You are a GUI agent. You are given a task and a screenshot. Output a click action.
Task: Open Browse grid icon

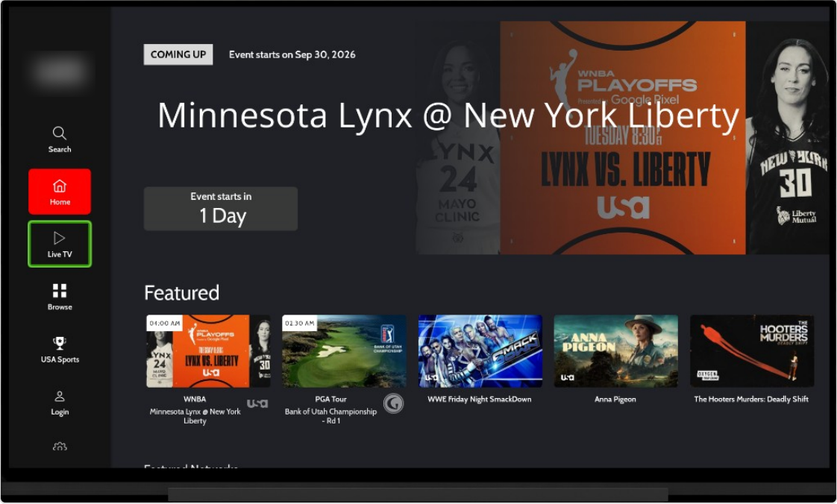(x=59, y=291)
